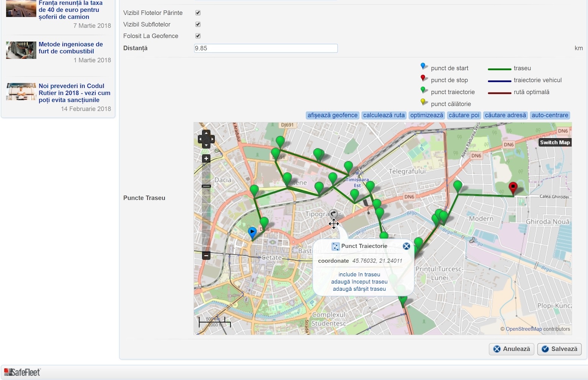Click the Punct Traiectorie icon in popup
This screenshot has height=380, width=588.
[x=335, y=246]
